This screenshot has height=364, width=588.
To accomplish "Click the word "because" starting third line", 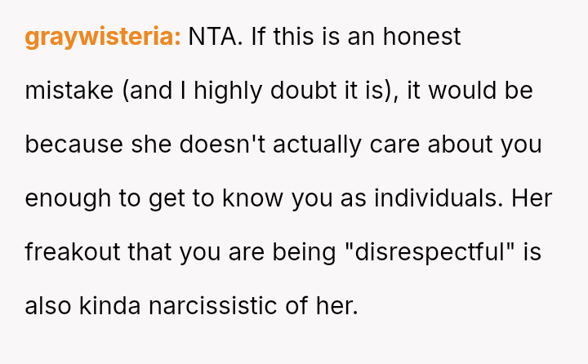I will pyautogui.click(x=73, y=144).
